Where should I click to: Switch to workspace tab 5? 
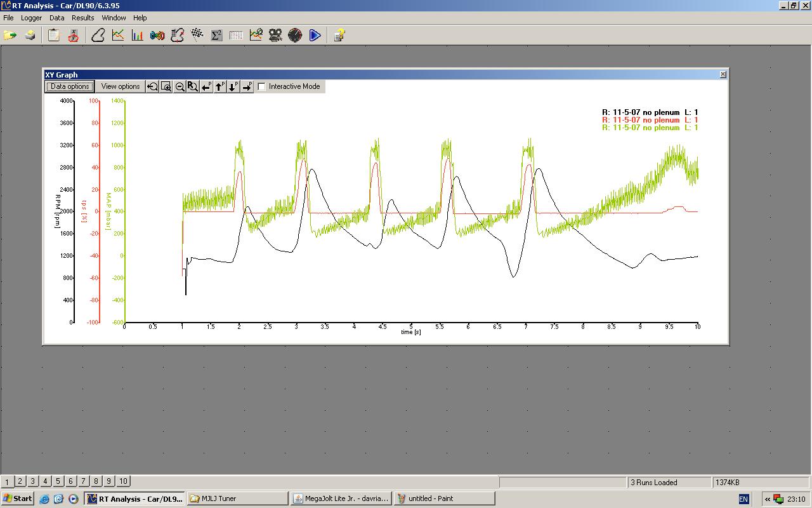coord(58,481)
